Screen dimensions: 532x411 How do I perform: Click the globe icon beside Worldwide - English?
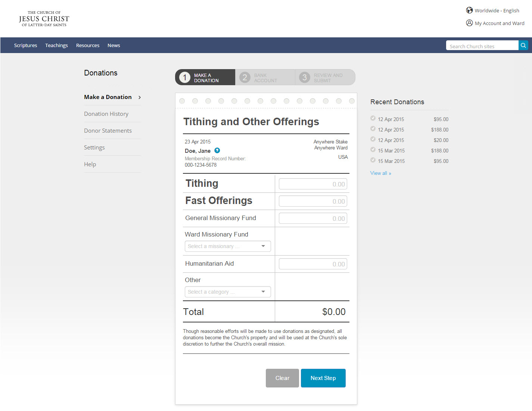(469, 10)
